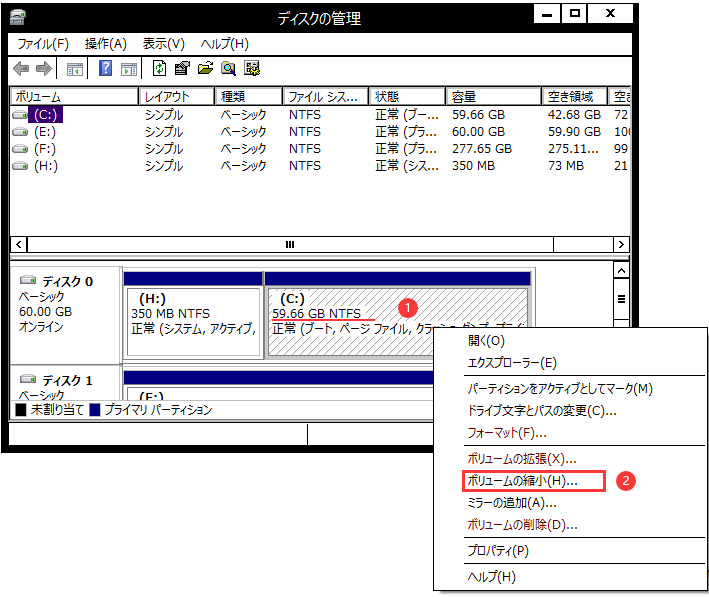The image size is (709, 597).
Task: Click the disk pane vertical scrollbar thumb
Action: 621,299
